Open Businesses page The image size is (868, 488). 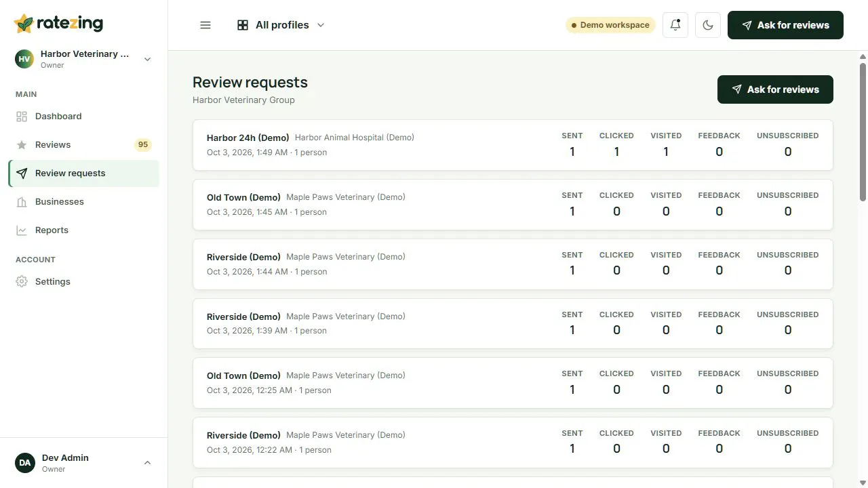click(83, 202)
